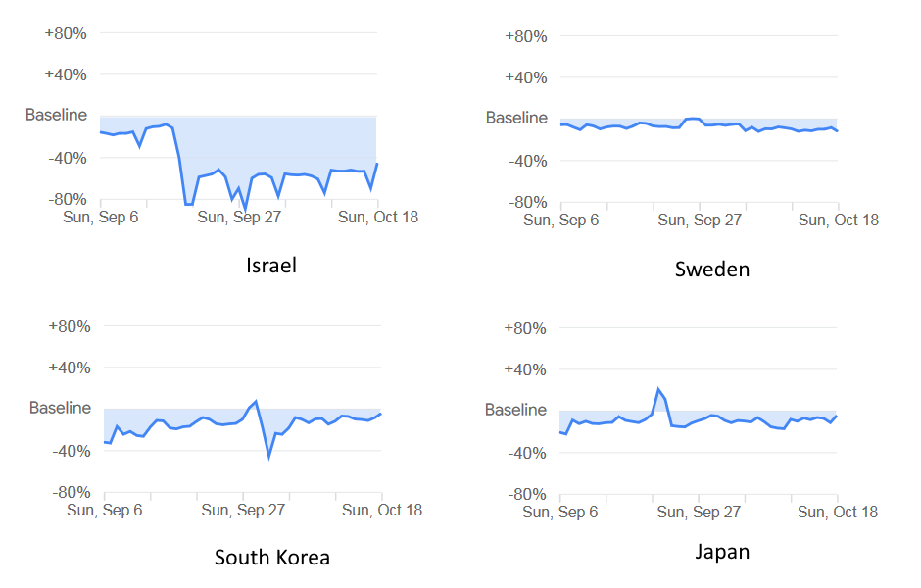The width and height of the screenshot is (921, 588).
Task: Select the Baseline label on Japan chart
Action: [x=515, y=410]
